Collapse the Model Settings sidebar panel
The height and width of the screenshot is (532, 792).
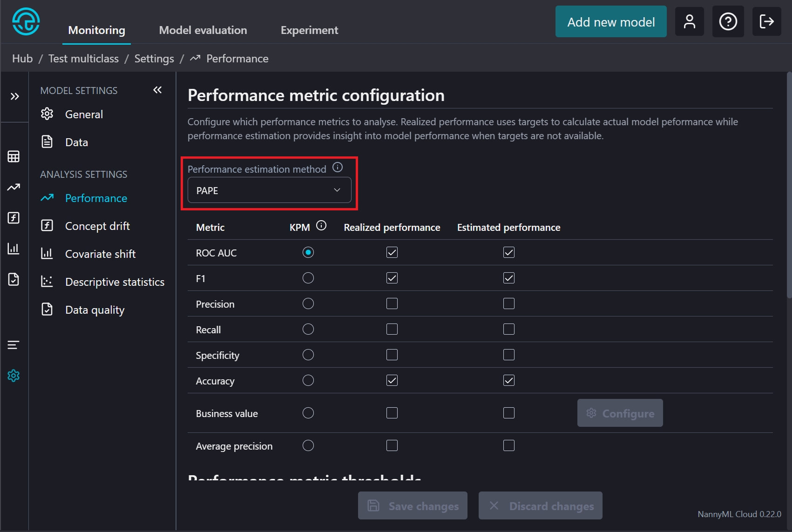point(157,90)
